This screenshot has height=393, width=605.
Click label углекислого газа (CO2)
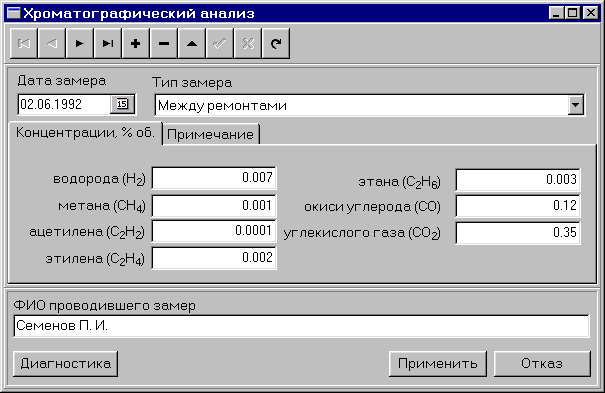pos(362,233)
